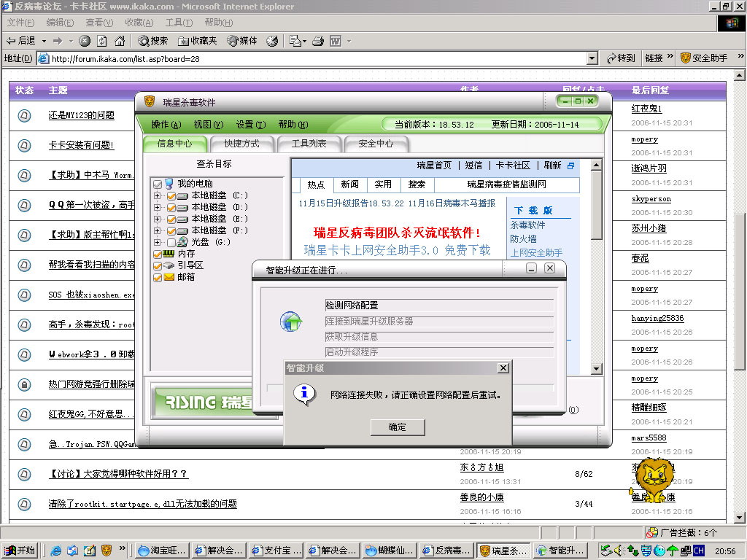
Task: Expand the 本地磁盘 (F:) tree node
Action: [157, 230]
